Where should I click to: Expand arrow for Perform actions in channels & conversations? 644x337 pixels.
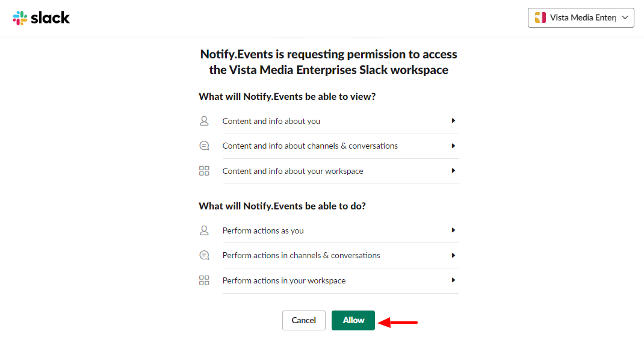453,255
